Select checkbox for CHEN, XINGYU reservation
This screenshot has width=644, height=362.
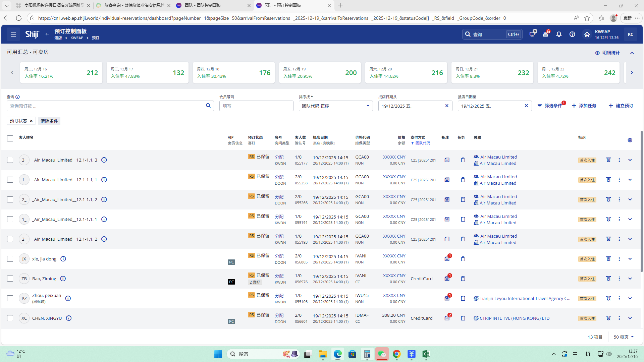click(x=10, y=318)
